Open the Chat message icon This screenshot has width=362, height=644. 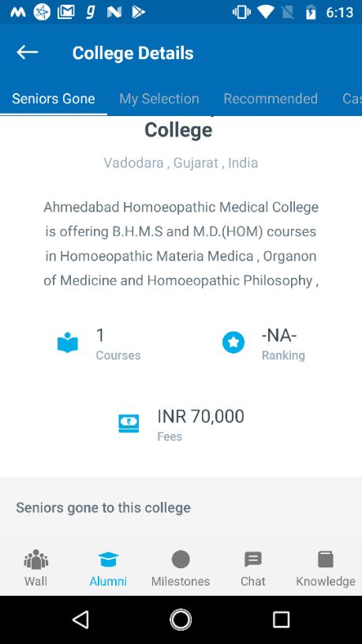[253, 559]
